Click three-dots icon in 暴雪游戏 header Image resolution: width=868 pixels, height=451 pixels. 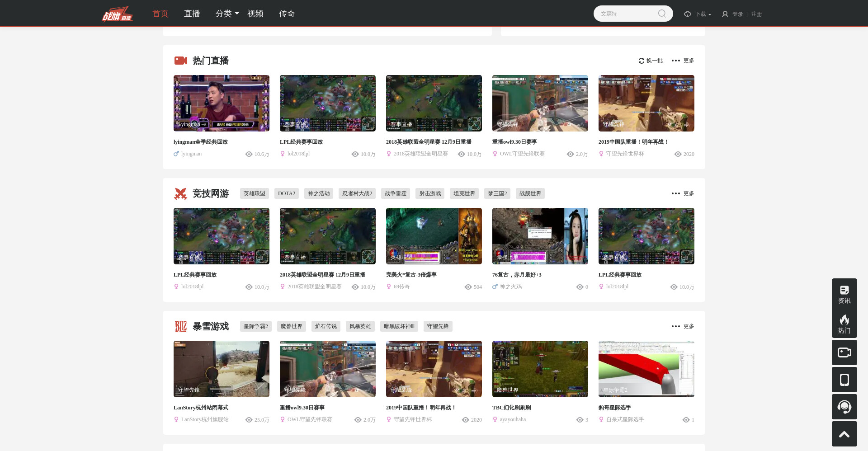click(675, 326)
